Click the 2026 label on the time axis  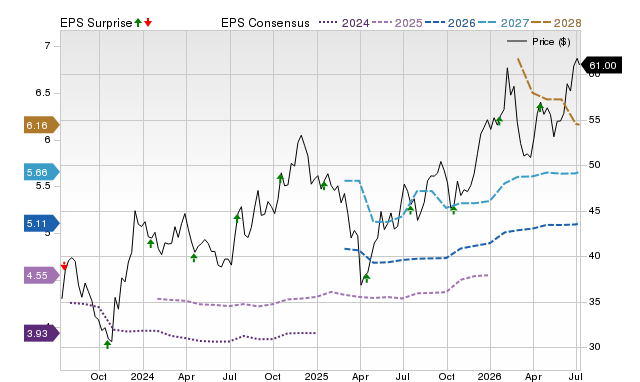pos(489,377)
